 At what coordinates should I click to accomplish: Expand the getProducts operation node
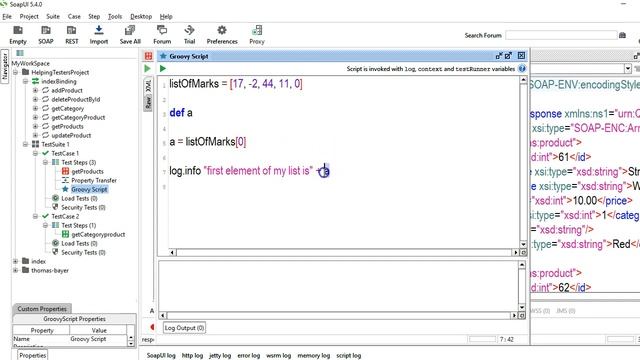pos(35,126)
